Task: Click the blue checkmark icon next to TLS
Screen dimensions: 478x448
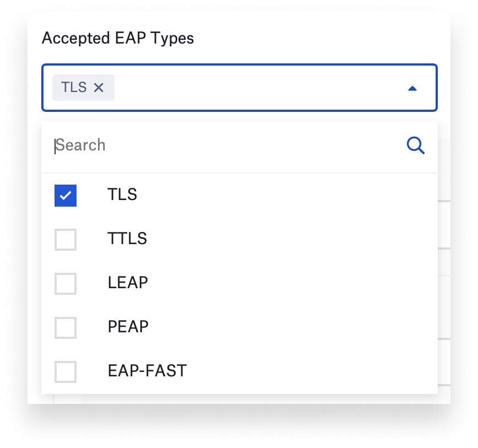Action: pyautogui.click(x=65, y=195)
